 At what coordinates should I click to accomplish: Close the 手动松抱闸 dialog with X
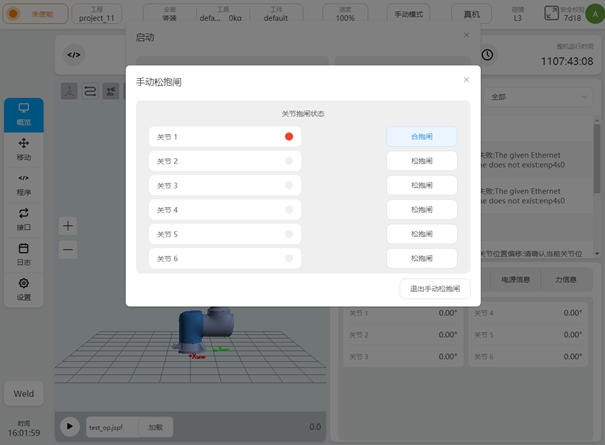(x=465, y=80)
